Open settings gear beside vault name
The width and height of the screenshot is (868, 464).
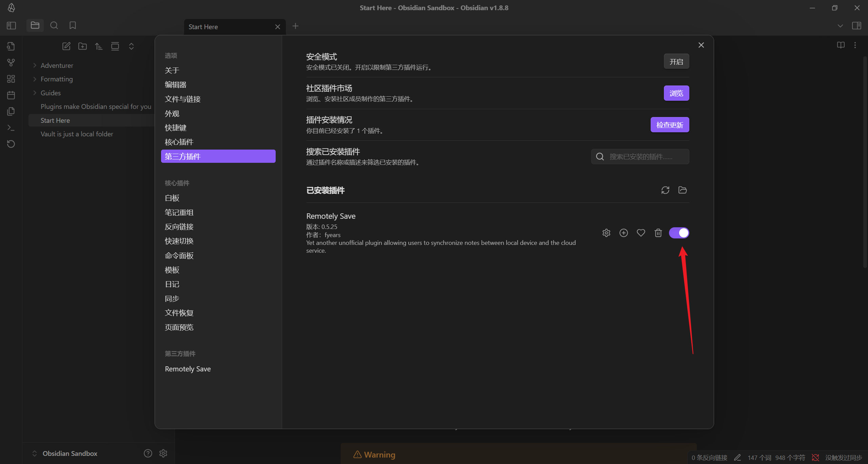coord(163,453)
